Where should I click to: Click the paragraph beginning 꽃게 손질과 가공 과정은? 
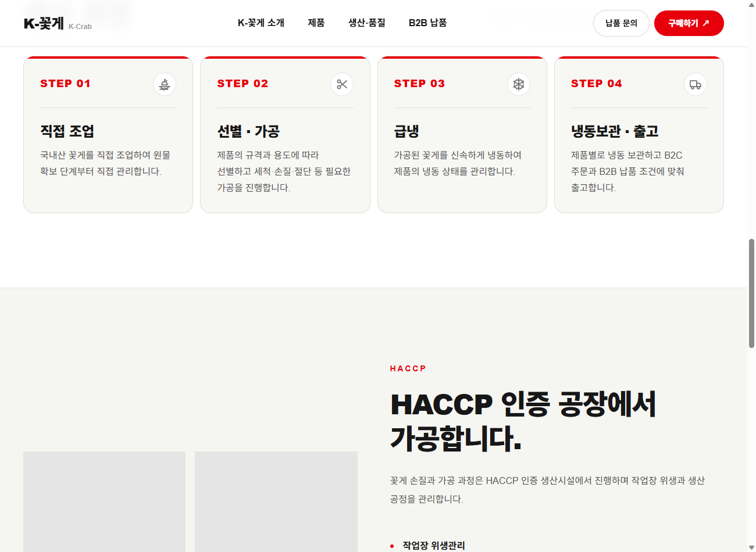click(547, 490)
